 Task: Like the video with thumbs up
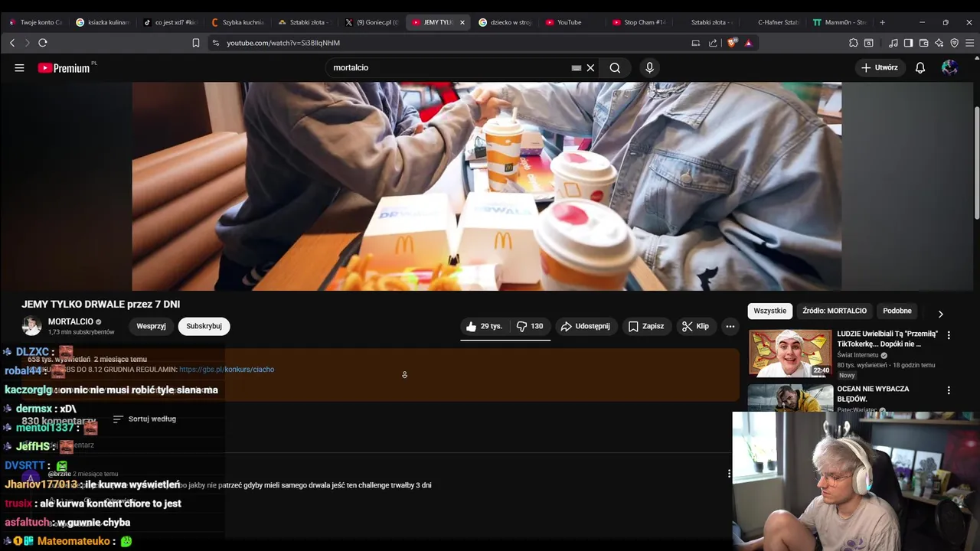483,326
